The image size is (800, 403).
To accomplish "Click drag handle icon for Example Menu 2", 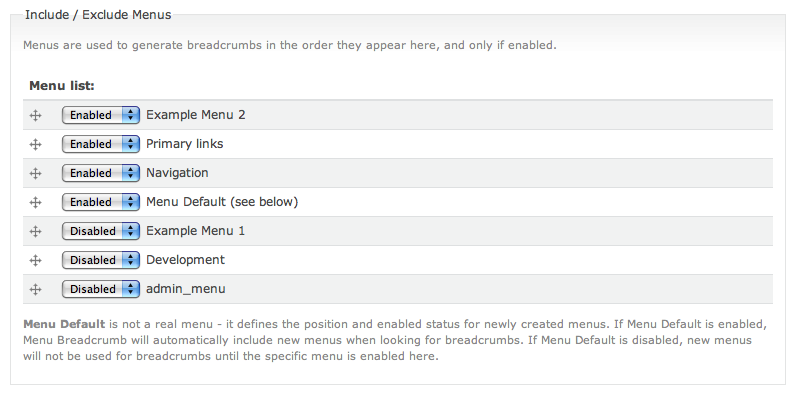I will pos(35,116).
